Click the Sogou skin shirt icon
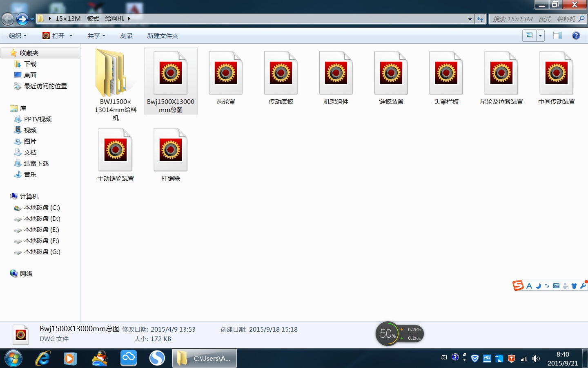 pos(574,285)
